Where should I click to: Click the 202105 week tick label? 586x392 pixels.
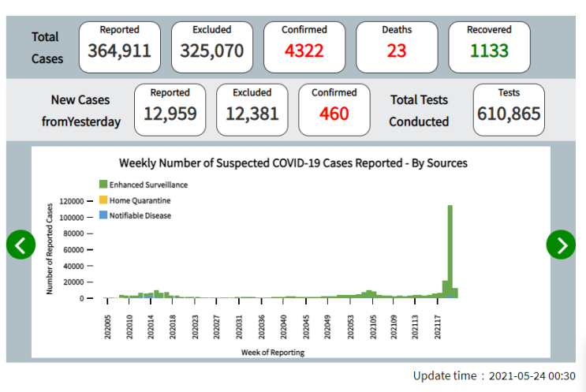(x=373, y=327)
